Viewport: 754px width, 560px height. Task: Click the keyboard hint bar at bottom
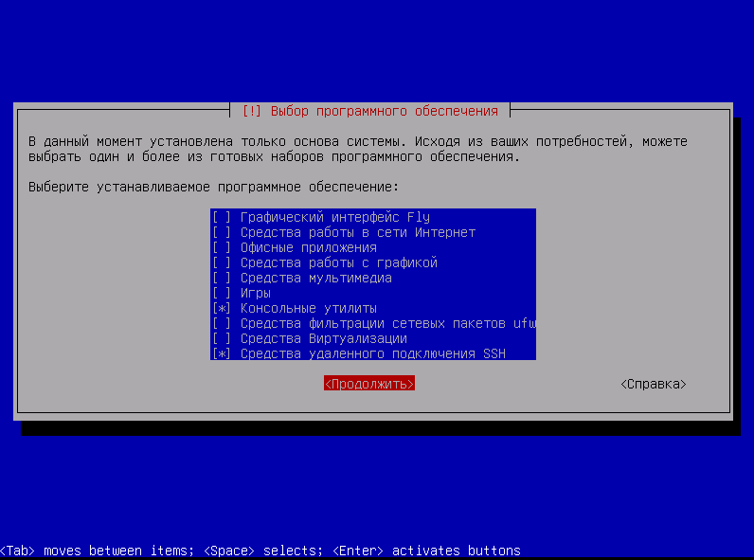tap(260, 551)
